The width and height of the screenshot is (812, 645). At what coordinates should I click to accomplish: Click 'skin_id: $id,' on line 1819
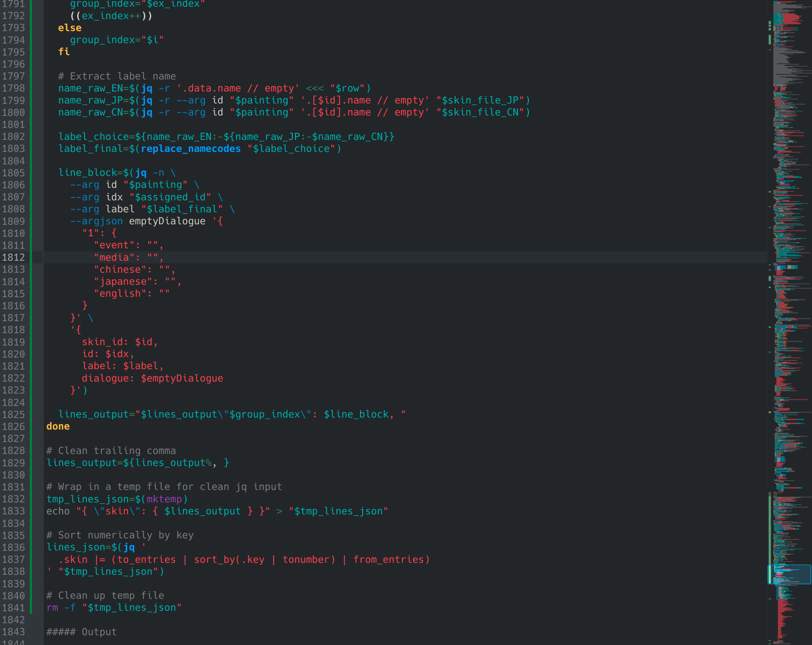click(120, 342)
